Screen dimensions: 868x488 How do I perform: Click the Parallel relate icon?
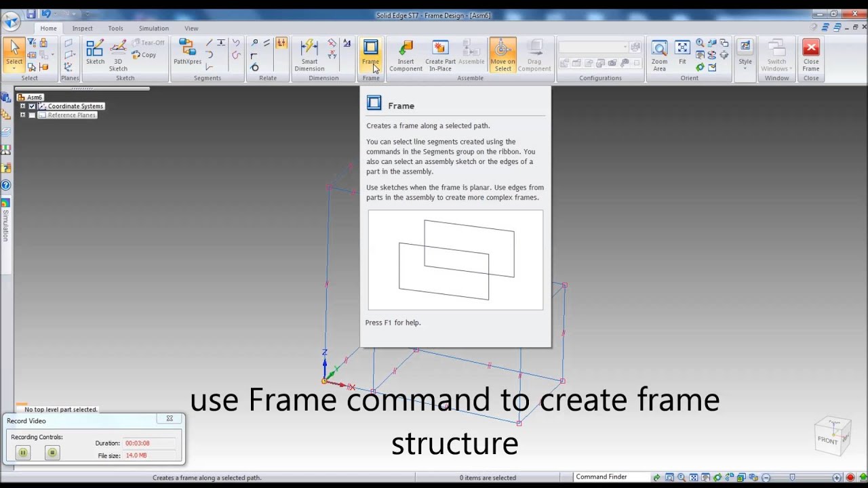(x=267, y=43)
